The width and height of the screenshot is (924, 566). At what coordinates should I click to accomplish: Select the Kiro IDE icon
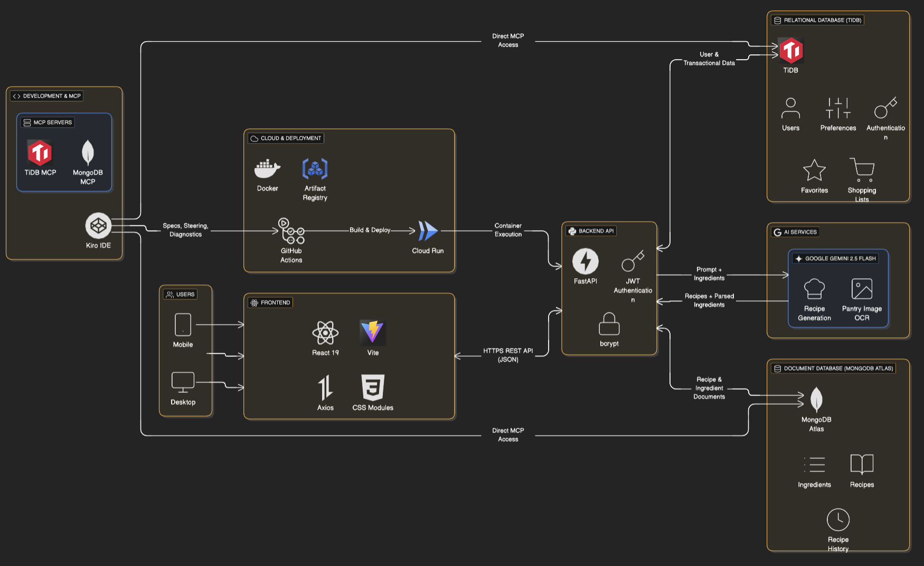(x=99, y=225)
